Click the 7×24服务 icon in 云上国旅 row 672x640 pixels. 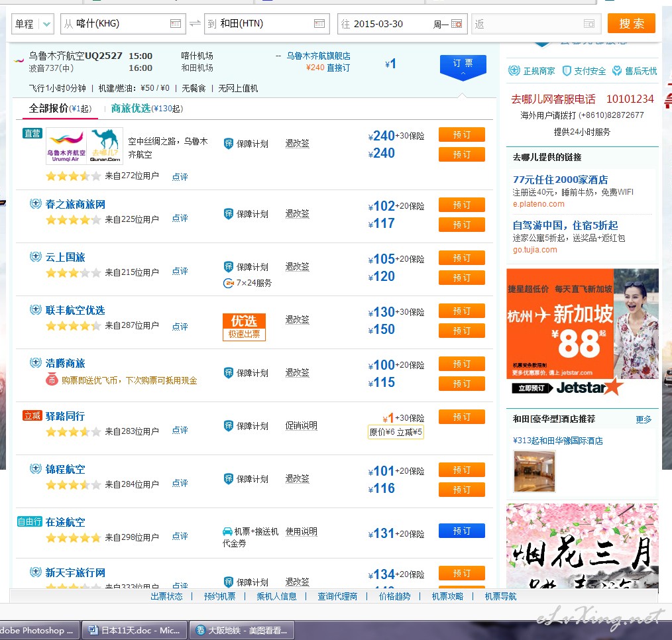click(x=229, y=283)
